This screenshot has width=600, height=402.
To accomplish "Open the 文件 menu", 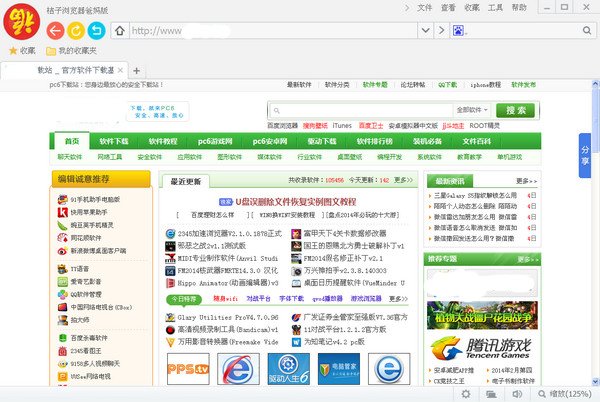I will pyautogui.click(x=425, y=8).
